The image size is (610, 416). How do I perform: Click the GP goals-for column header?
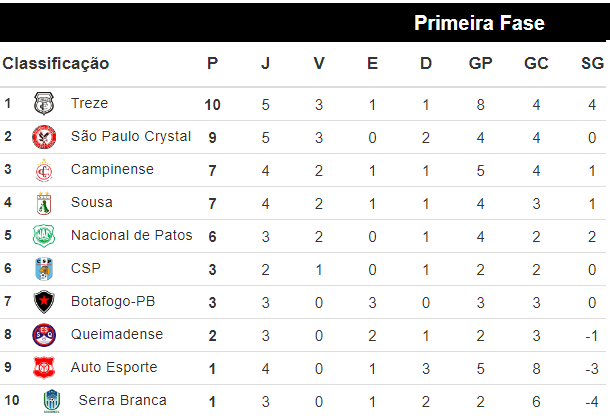coord(480,63)
